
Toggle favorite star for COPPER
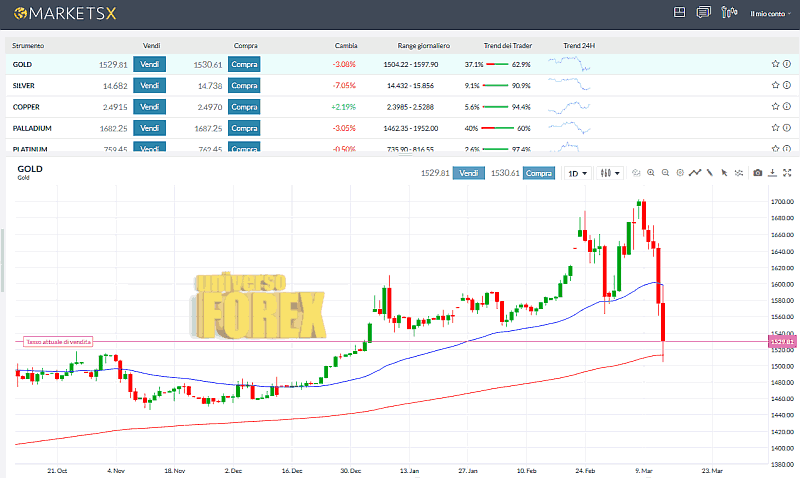click(x=775, y=107)
